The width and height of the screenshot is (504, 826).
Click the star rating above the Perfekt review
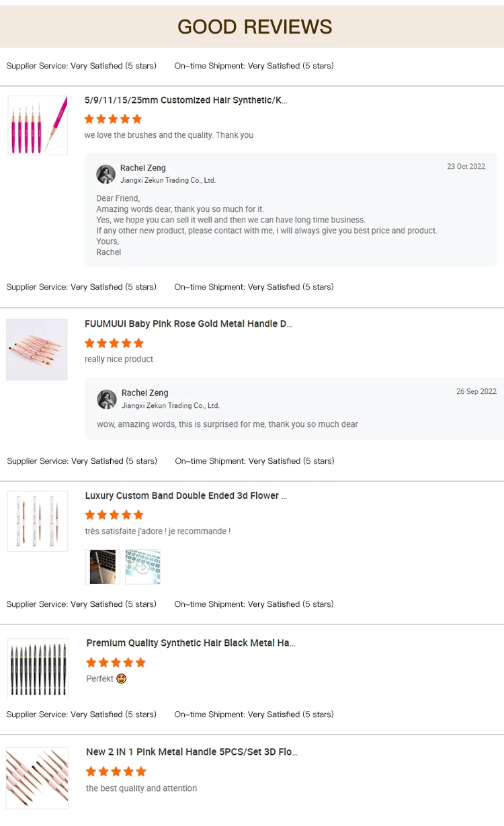tap(116, 663)
